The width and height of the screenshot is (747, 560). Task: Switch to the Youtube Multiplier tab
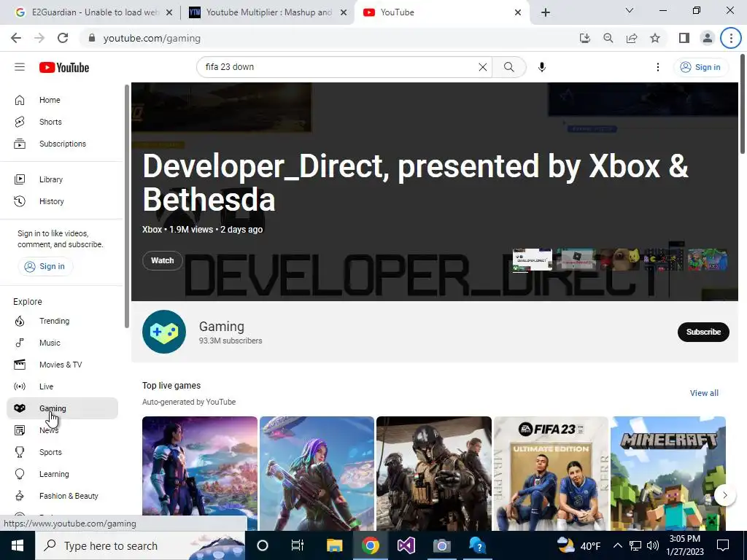(x=268, y=12)
